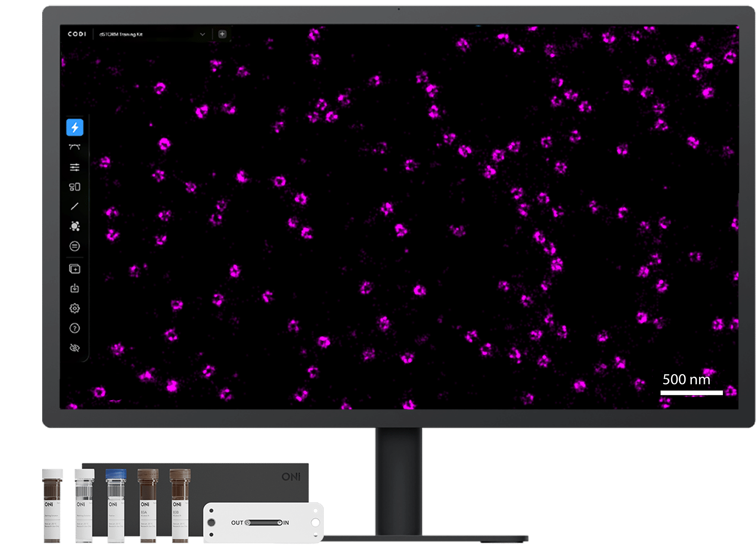Open the adjustment sliders panel icon
The width and height of the screenshot is (756, 550).
75,167
